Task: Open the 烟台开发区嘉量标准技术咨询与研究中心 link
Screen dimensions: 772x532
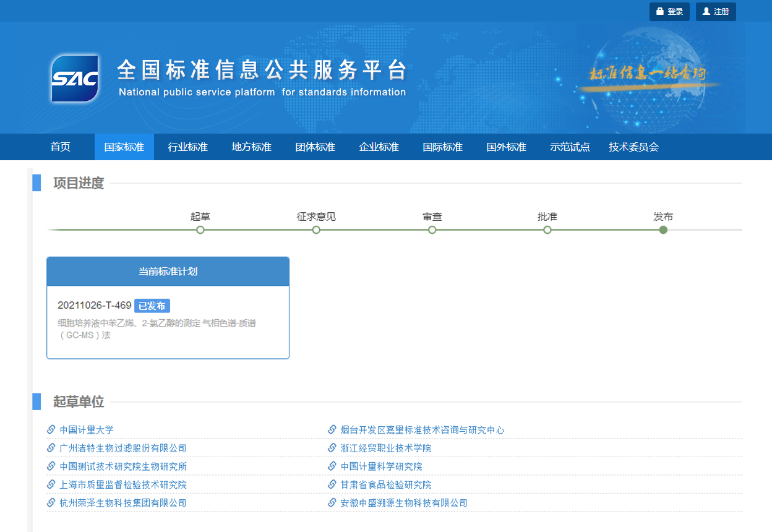Action: (422, 430)
